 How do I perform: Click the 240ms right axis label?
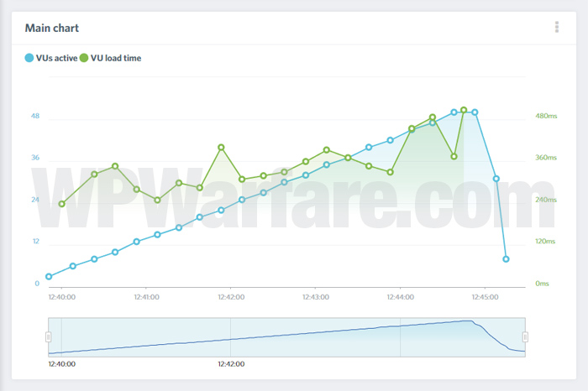546,200
